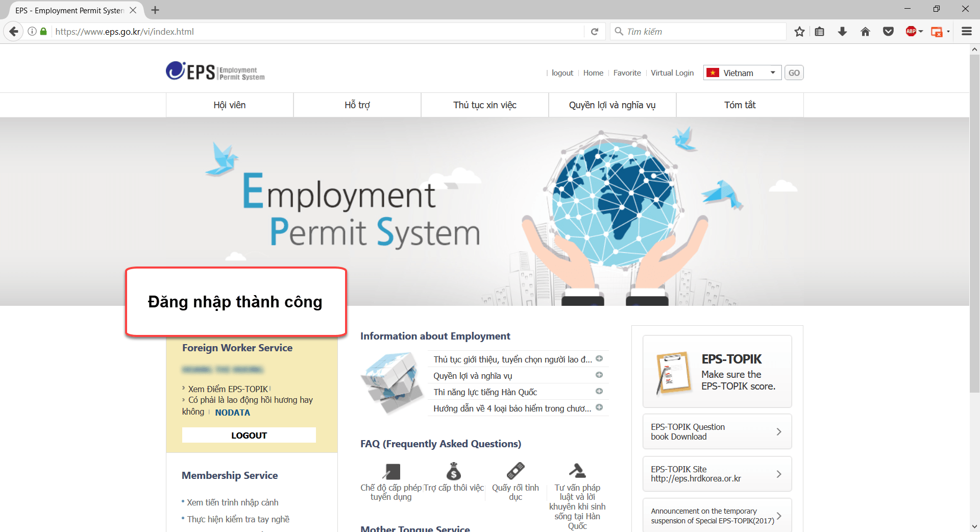
Task: Open the Quyền lợi và nghĩa vụ menu
Action: [612, 105]
